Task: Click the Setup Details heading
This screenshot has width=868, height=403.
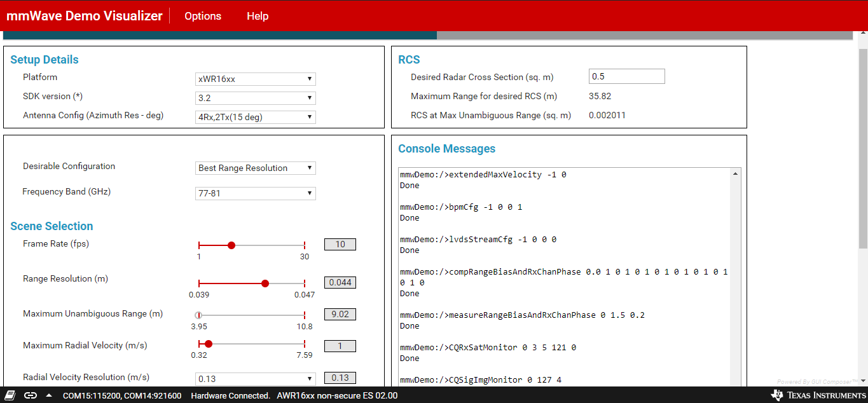Action: (x=45, y=60)
